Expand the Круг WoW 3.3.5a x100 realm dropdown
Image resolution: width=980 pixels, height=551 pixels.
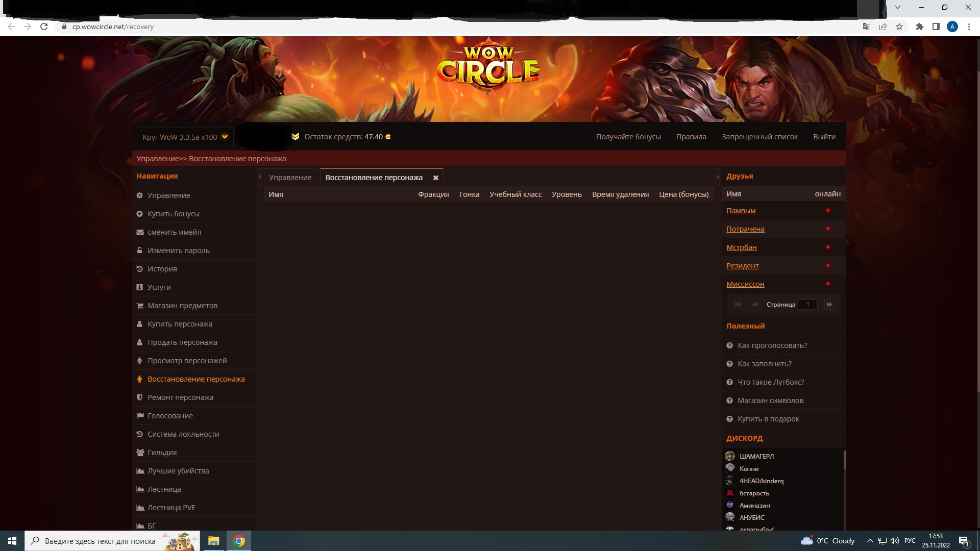225,137
